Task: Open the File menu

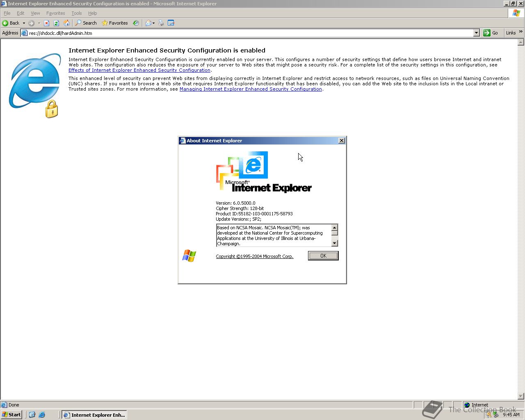Action: pyautogui.click(x=7, y=13)
